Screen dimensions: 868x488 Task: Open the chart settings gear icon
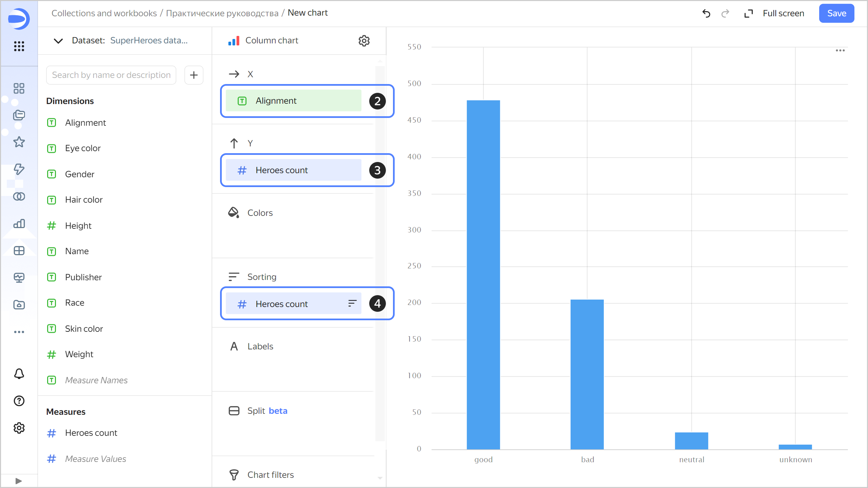point(364,41)
